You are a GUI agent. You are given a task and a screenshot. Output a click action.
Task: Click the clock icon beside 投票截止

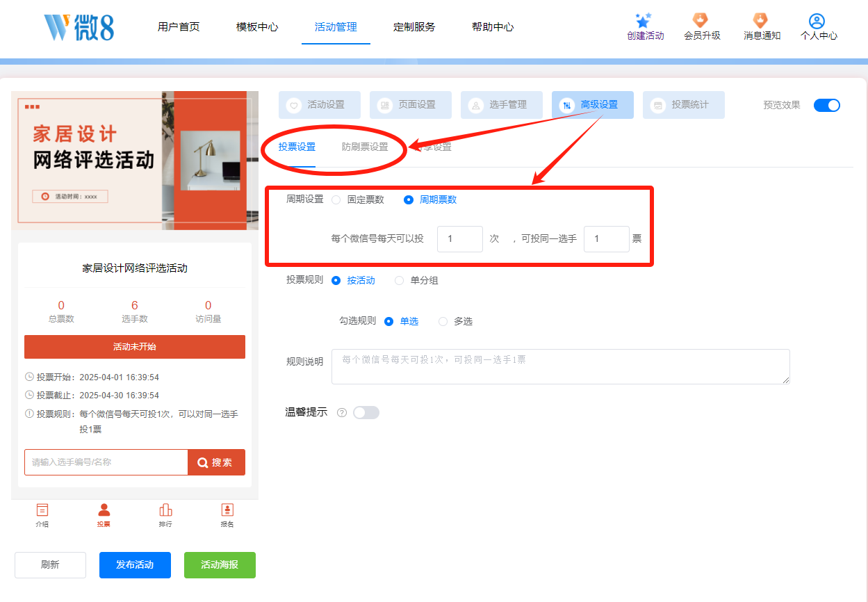click(29, 395)
